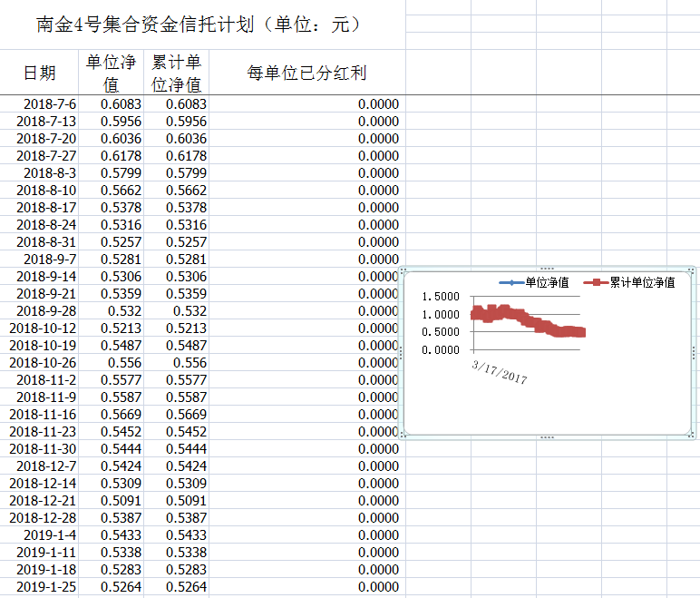Select date cell 2018-10-12
Viewport: 700px width, 598px height.
tap(39, 328)
